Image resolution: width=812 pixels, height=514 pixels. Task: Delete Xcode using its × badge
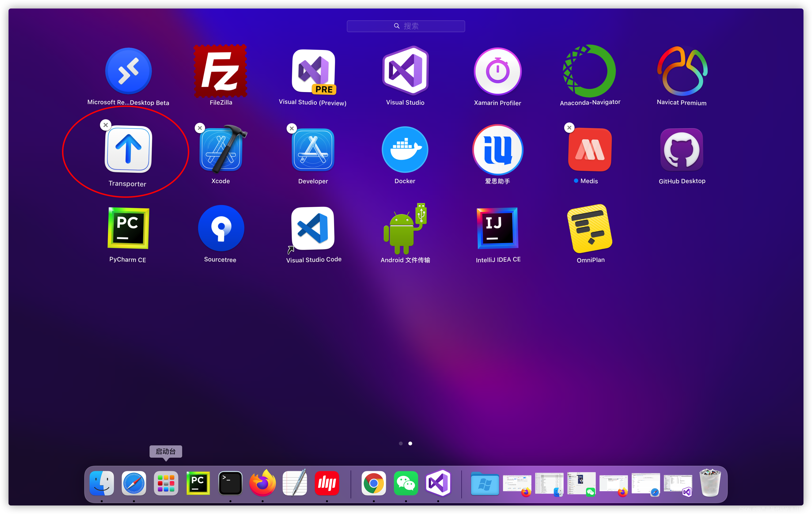[199, 128]
